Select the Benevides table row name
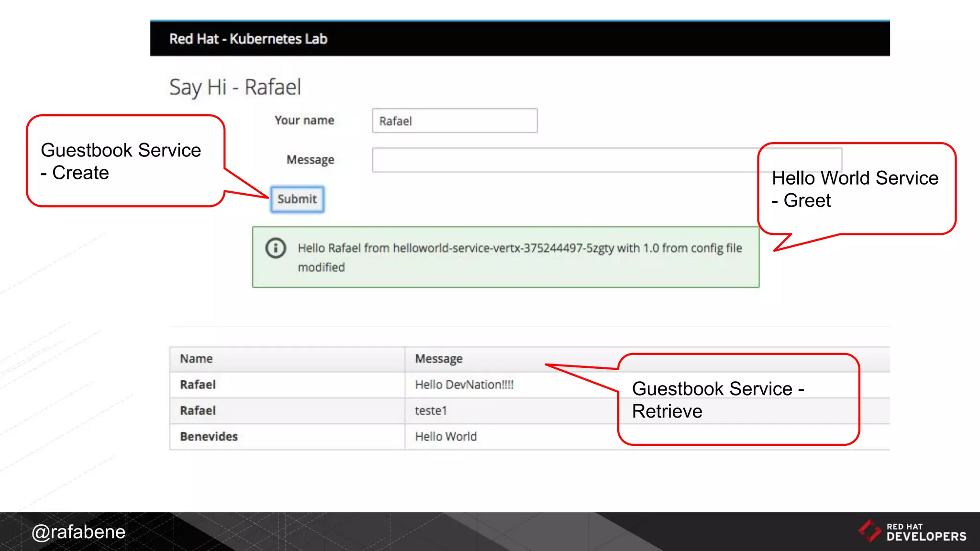980x551 pixels. [x=209, y=436]
